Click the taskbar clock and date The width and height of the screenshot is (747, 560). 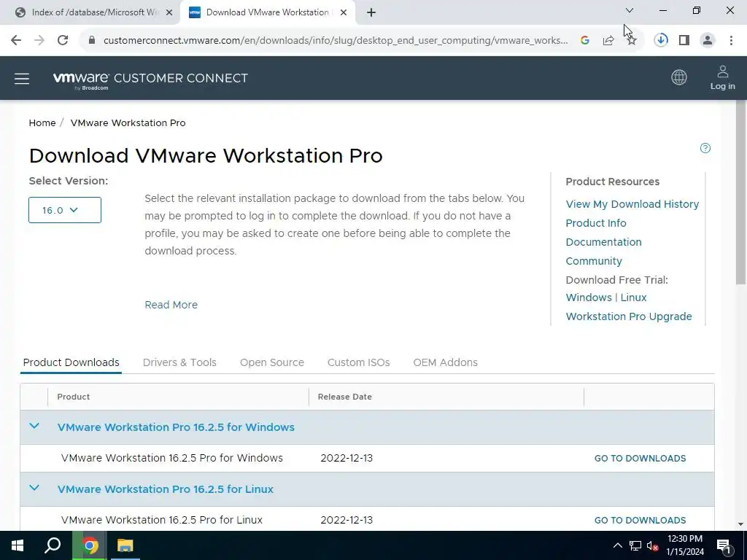click(685, 545)
